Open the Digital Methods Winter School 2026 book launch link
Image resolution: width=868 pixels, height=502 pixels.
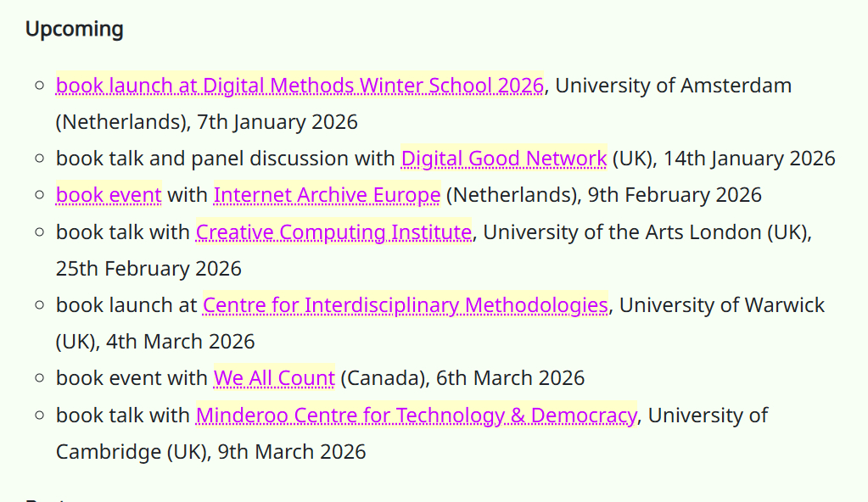299,86
